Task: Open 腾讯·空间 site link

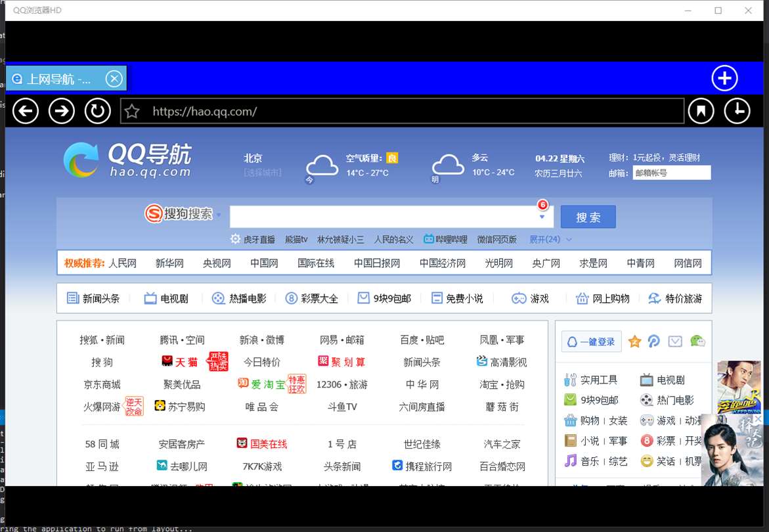Action: point(182,340)
